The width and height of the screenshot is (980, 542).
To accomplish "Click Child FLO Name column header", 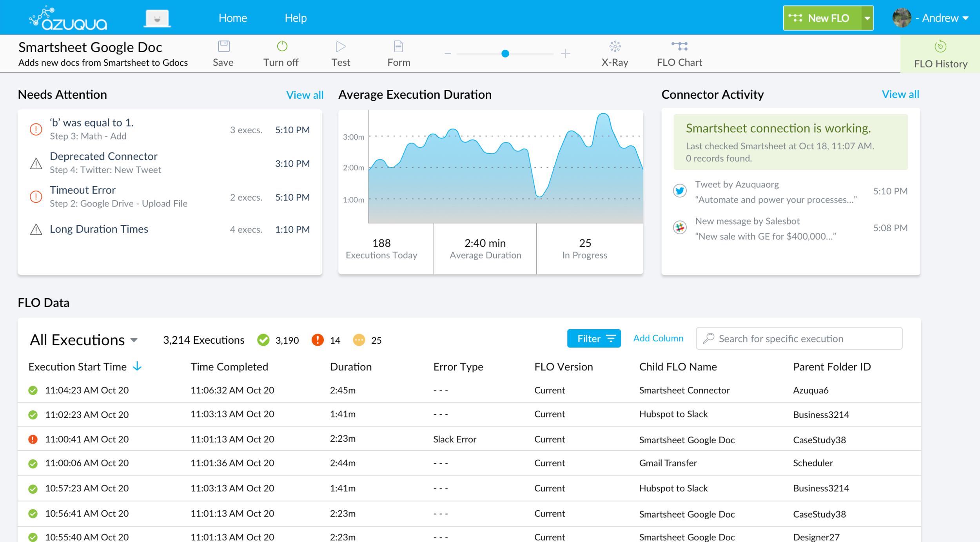I will [678, 367].
